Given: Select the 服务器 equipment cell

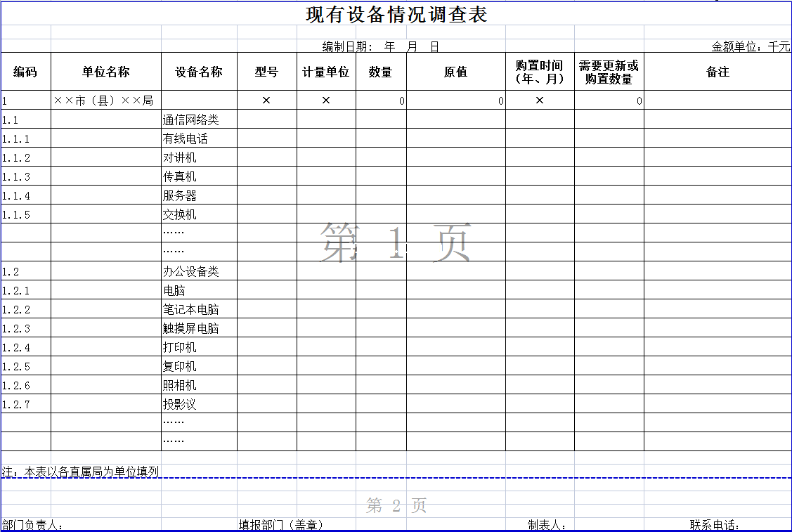Looking at the screenshot, I should (180, 196).
